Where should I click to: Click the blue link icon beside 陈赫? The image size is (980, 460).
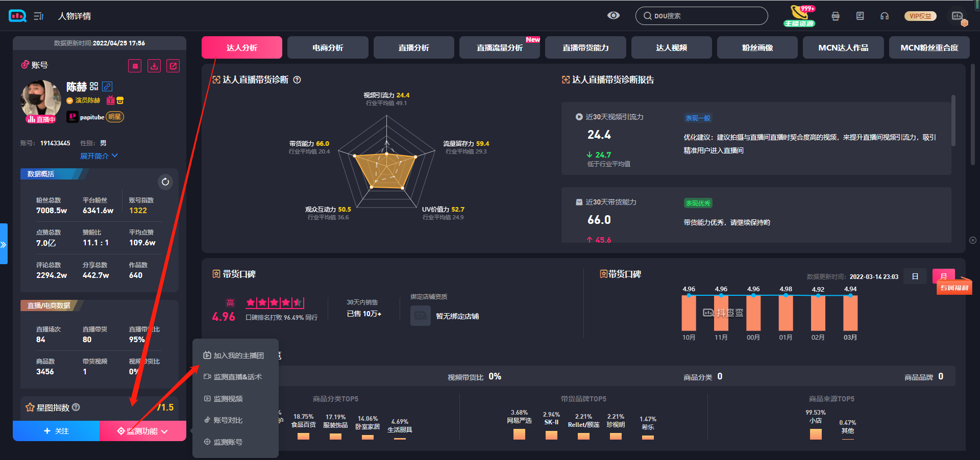pos(107,86)
